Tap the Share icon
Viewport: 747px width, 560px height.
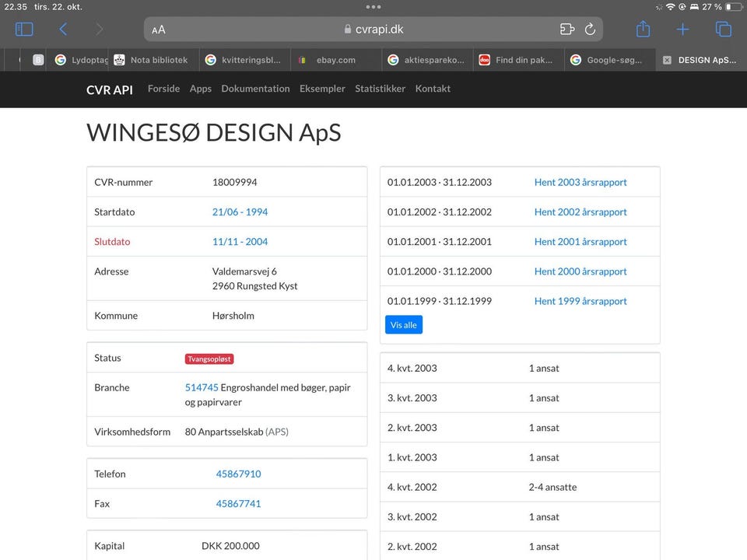[x=643, y=30]
